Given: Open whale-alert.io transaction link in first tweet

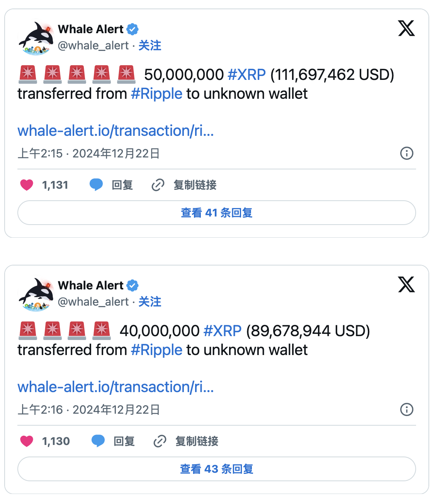Looking at the screenshot, I should point(116,131).
